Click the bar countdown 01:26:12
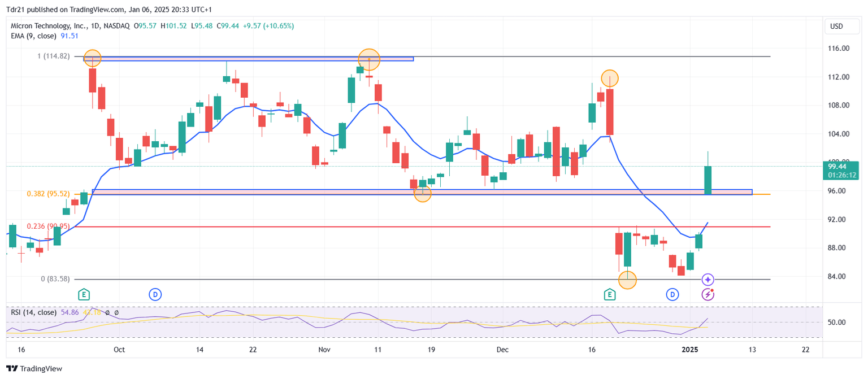Screen dimensions: 868x379 (842, 175)
